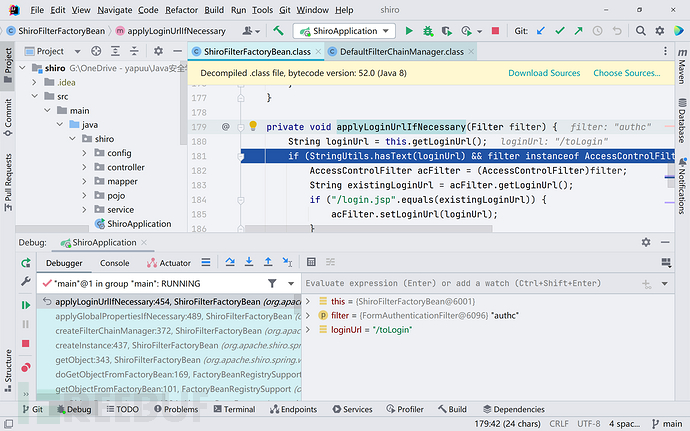This screenshot has height=431, width=690.
Task: Switch to the Console tab
Action: click(114, 263)
